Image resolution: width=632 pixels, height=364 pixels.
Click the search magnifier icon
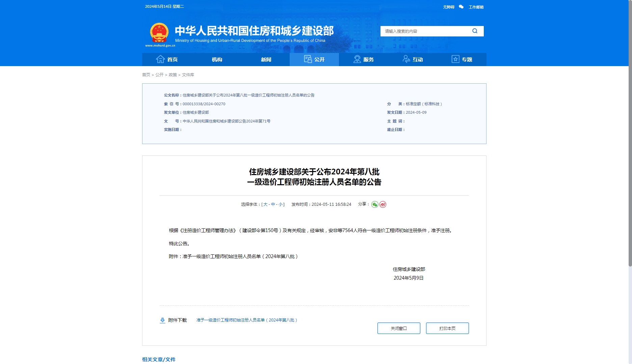tap(475, 31)
